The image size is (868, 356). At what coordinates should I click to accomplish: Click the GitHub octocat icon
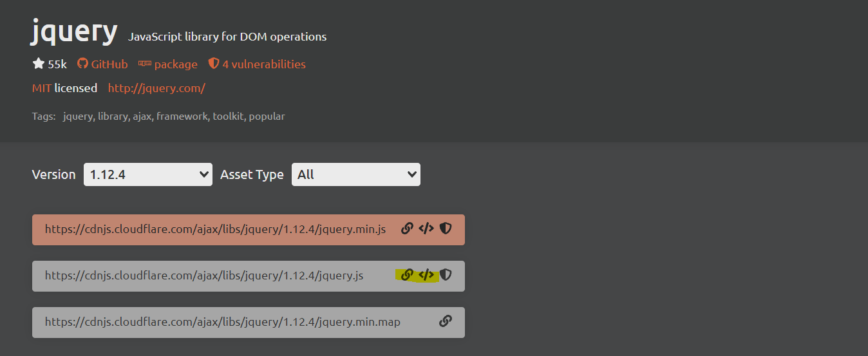82,64
